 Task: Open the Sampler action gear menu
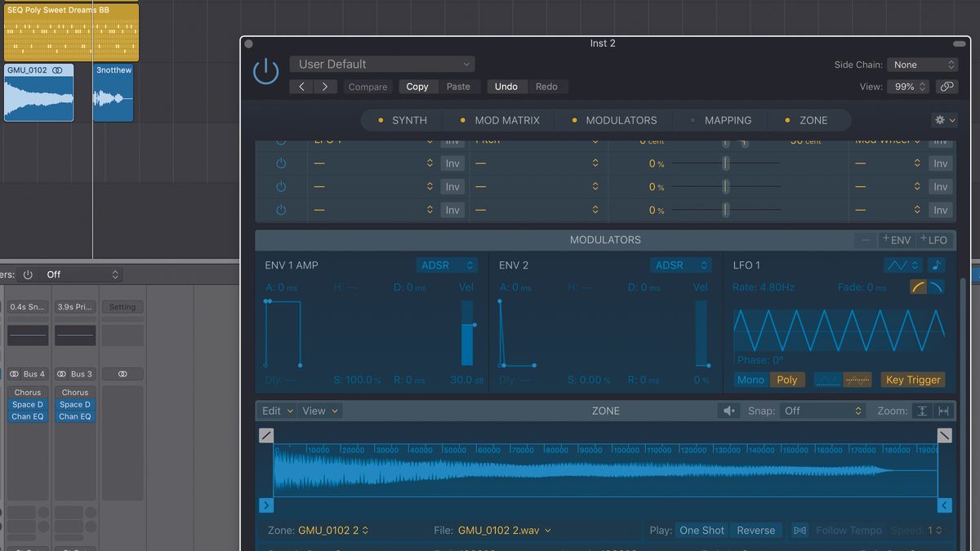click(940, 120)
